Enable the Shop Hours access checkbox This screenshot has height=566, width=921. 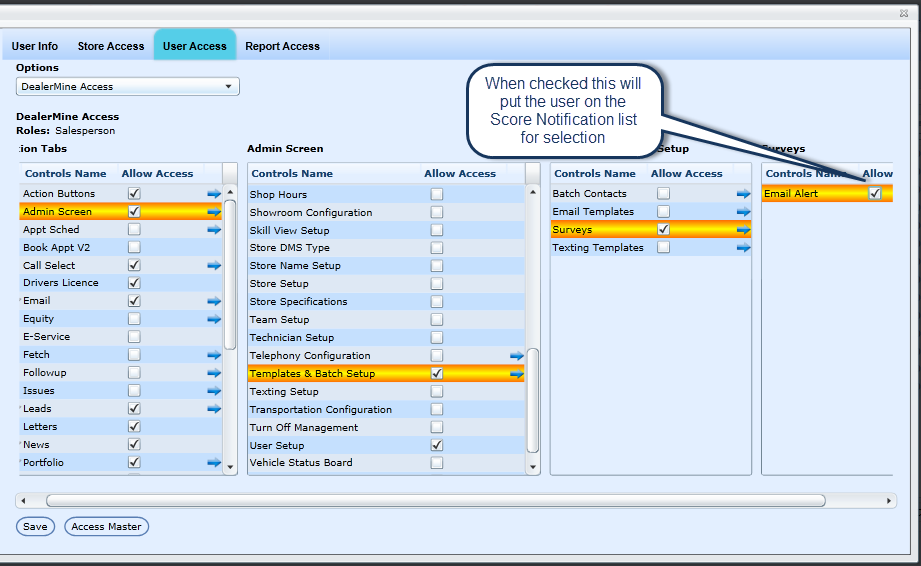(437, 194)
